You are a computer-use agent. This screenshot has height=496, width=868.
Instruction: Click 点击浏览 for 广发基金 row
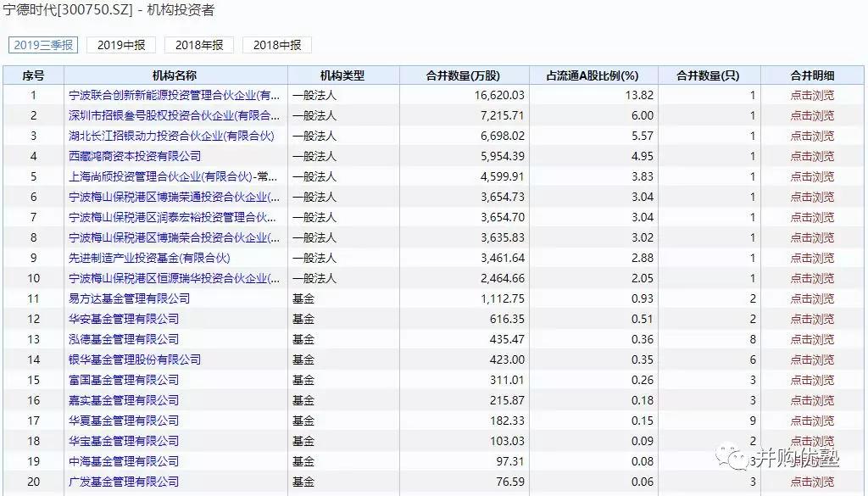pyautogui.click(x=811, y=482)
